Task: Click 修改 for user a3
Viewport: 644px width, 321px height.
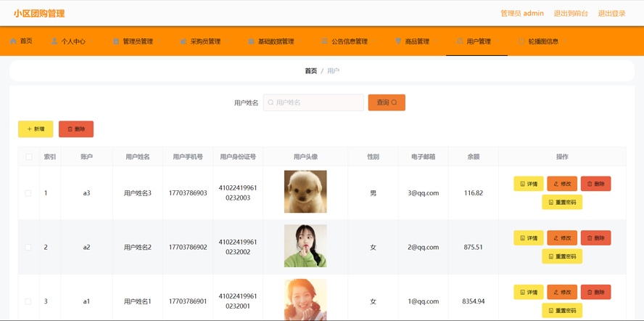Action: click(x=562, y=184)
